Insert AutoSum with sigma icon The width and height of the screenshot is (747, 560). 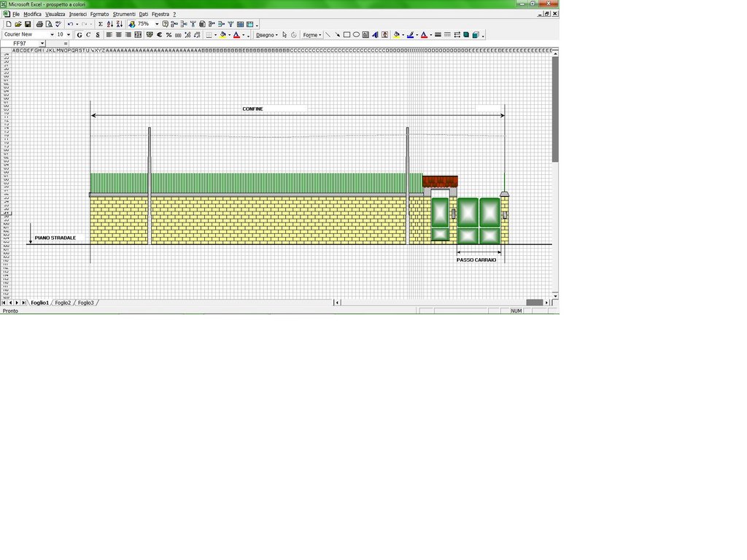pos(101,24)
